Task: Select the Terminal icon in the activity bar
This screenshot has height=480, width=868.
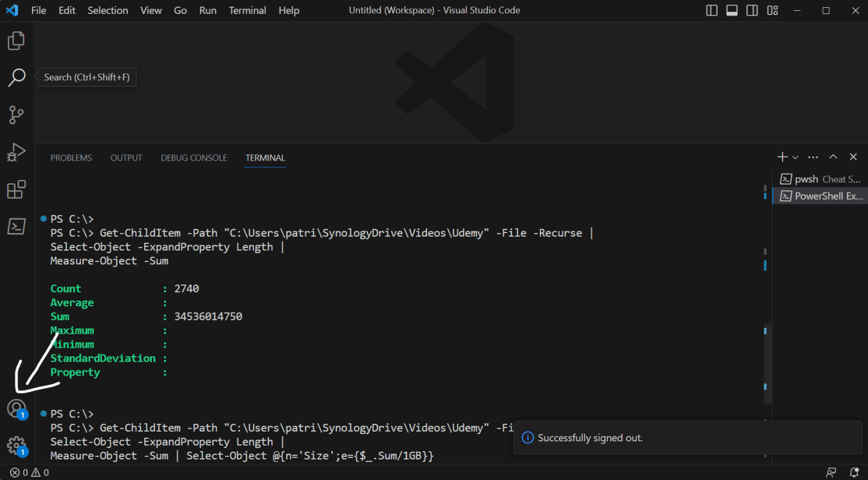Action: 16,226
